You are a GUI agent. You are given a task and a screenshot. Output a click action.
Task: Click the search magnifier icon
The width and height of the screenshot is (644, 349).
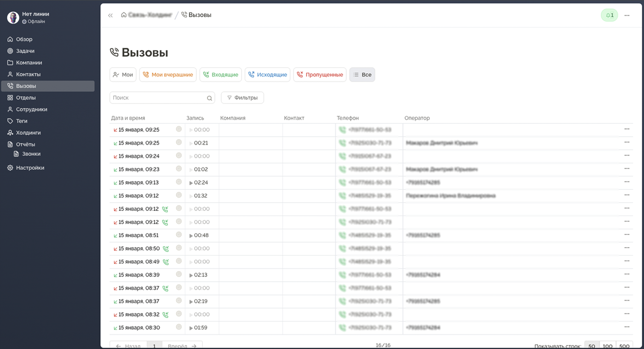(x=209, y=98)
